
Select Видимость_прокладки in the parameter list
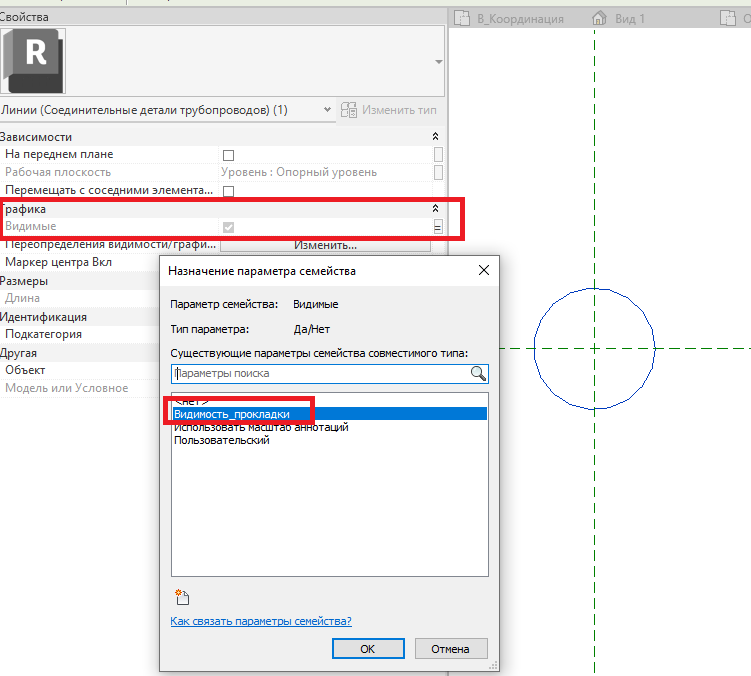(x=232, y=414)
